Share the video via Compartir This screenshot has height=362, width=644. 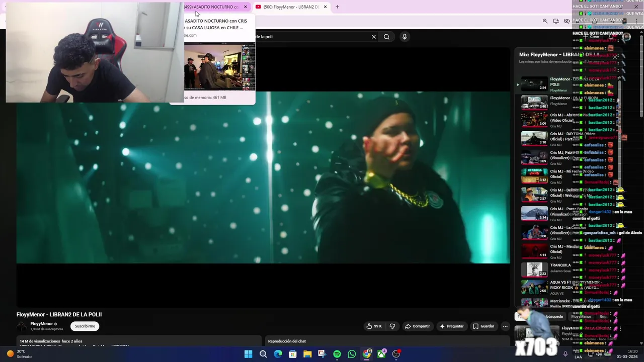point(418,326)
